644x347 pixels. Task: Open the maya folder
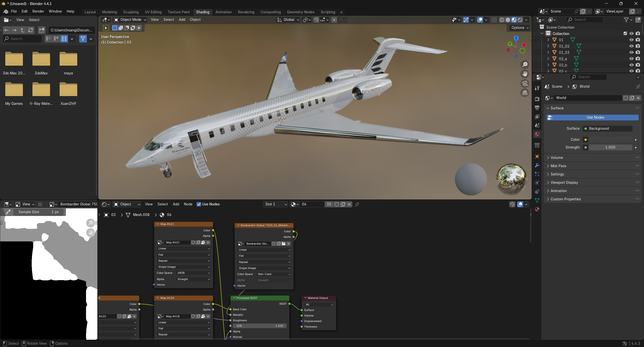(68, 63)
